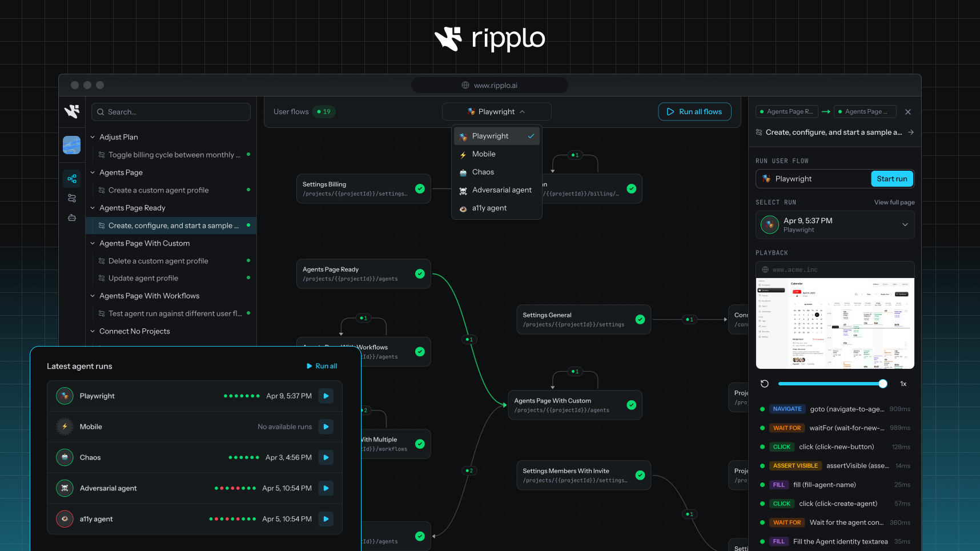
Task: Click the Mobile lightning avatar icon
Action: 65,427
